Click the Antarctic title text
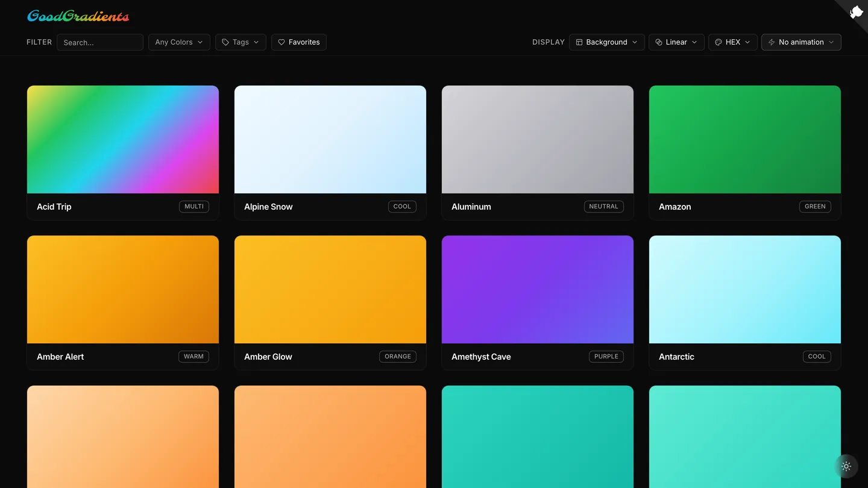 click(x=676, y=357)
